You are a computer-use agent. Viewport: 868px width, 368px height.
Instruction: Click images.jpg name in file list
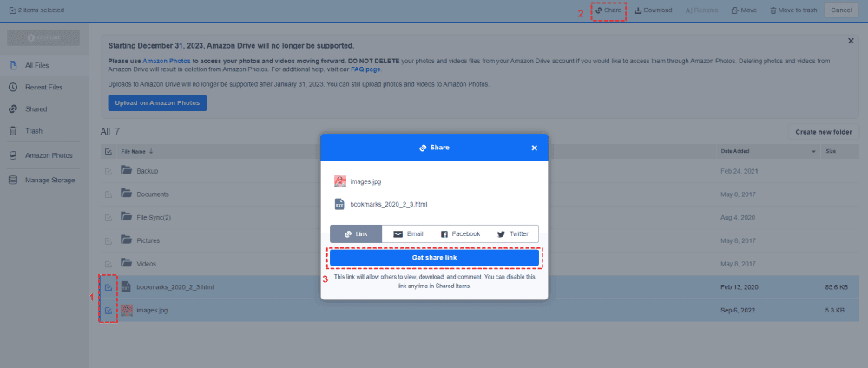coord(152,311)
